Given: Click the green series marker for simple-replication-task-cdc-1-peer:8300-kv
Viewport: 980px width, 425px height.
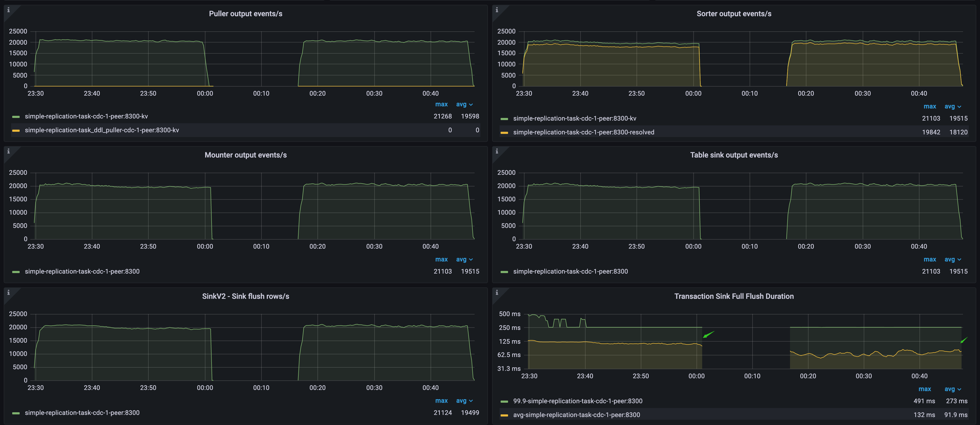Looking at the screenshot, I should [16, 116].
